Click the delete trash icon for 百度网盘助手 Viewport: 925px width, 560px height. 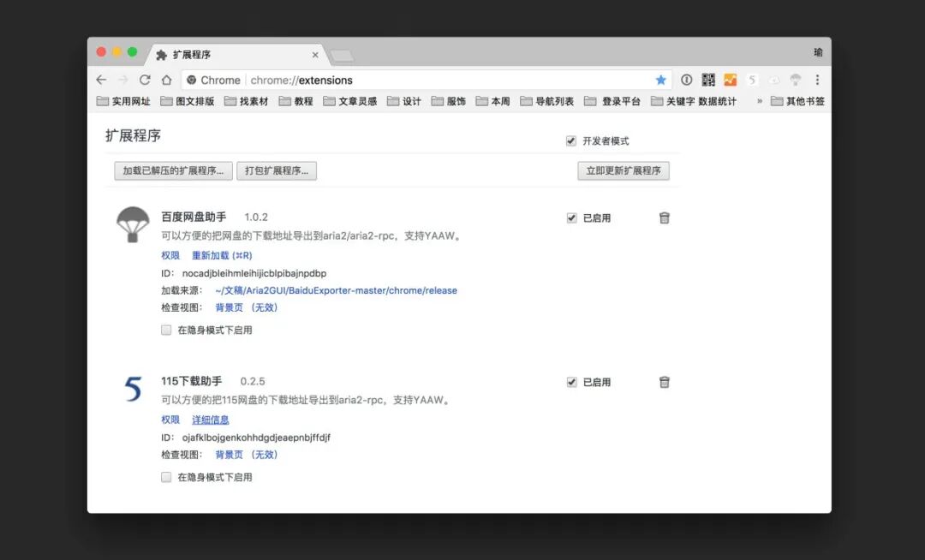click(665, 217)
